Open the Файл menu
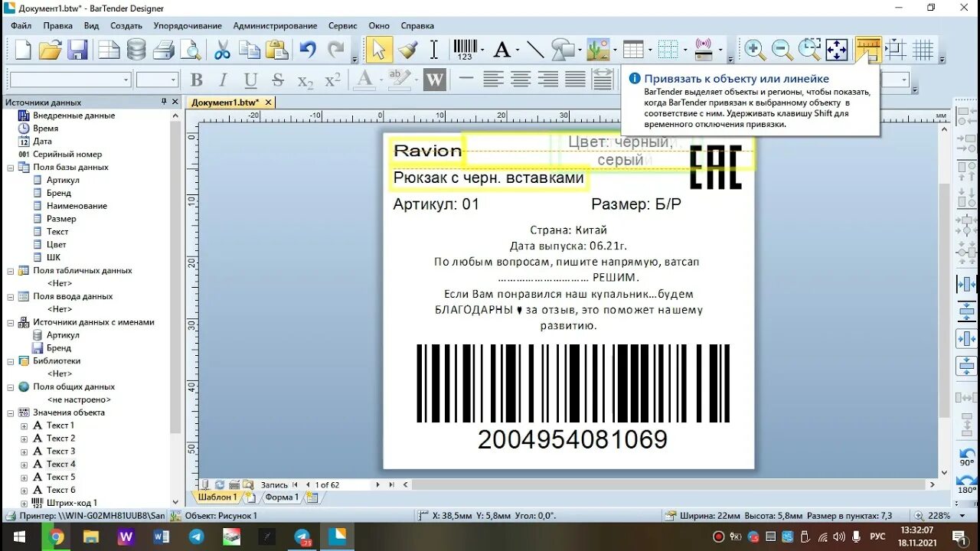This screenshot has width=980, height=551. tap(21, 25)
